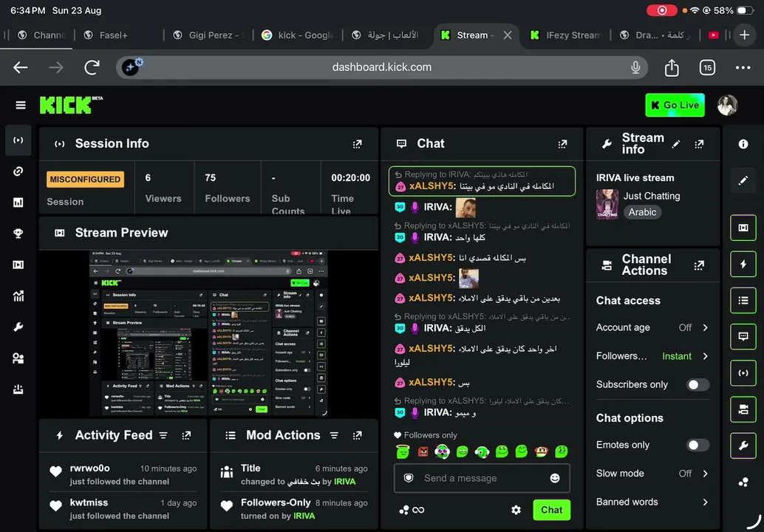Image resolution: width=764 pixels, height=532 pixels.
Task: Switch to the IFezy Stream tab
Action: 565,35
